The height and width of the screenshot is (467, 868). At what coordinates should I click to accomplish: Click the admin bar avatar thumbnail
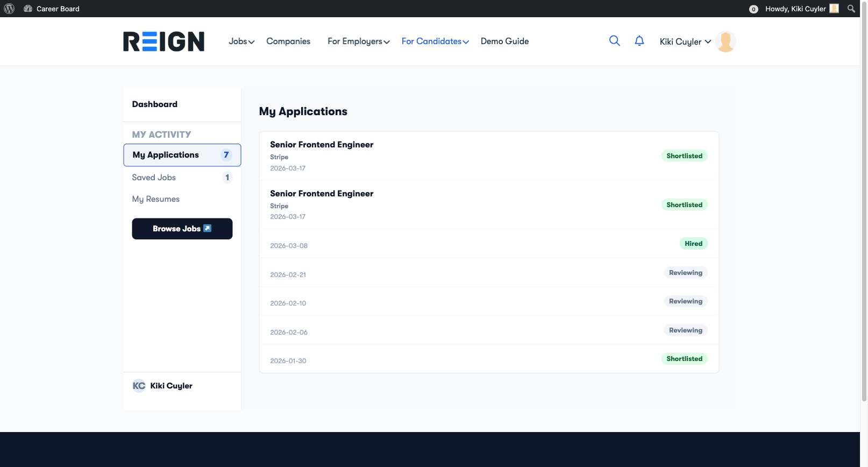[x=834, y=9]
